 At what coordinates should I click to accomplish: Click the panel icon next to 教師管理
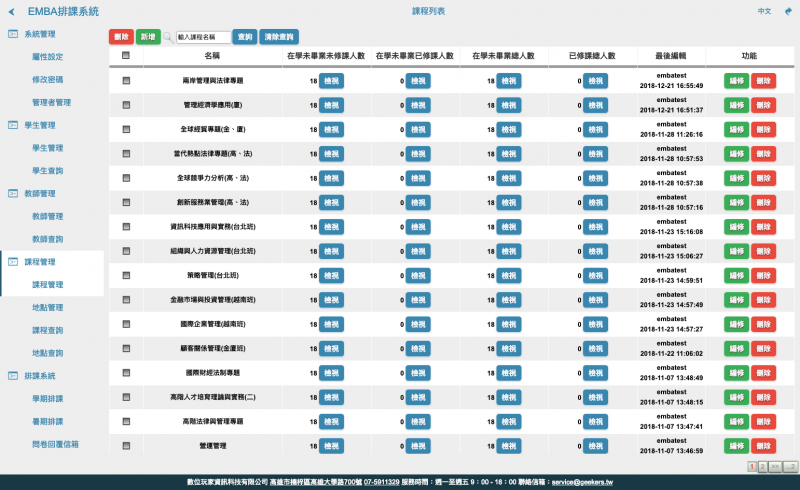point(13,193)
